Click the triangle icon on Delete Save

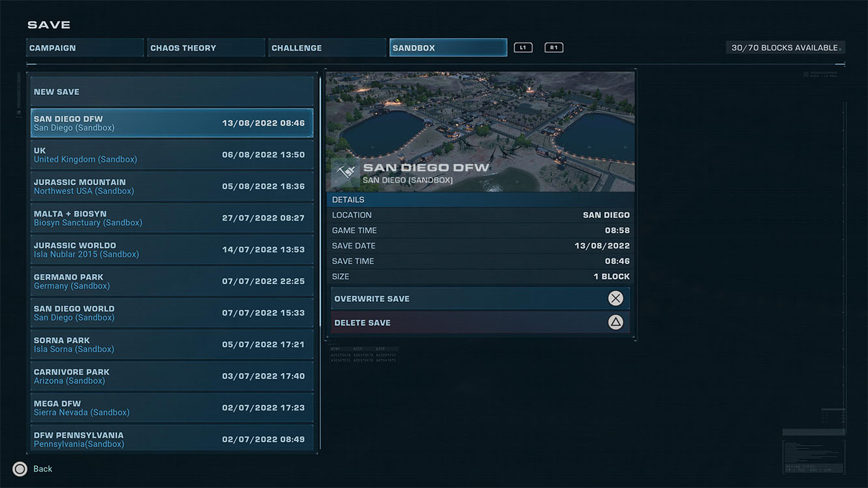coord(615,322)
